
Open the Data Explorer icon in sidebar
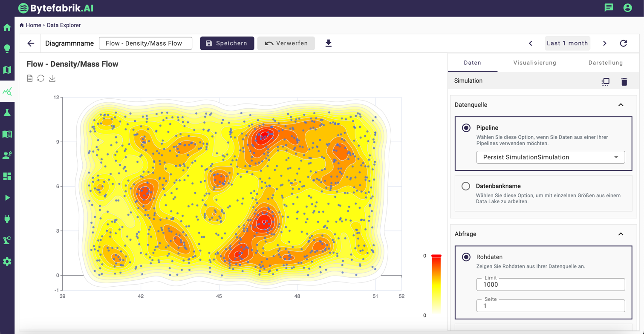(x=7, y=91)
